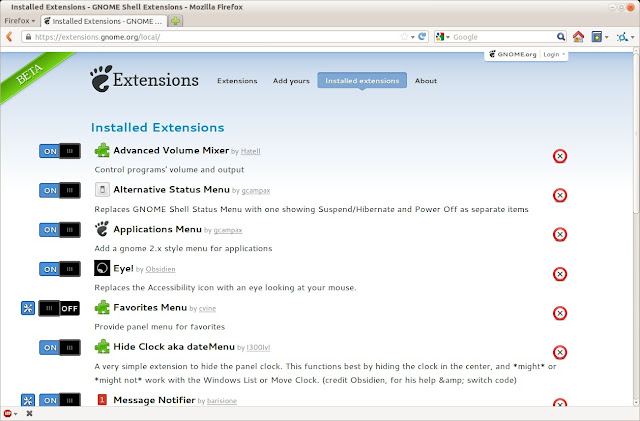Click the Hide Clock puzzle icon

coord(102,347)
